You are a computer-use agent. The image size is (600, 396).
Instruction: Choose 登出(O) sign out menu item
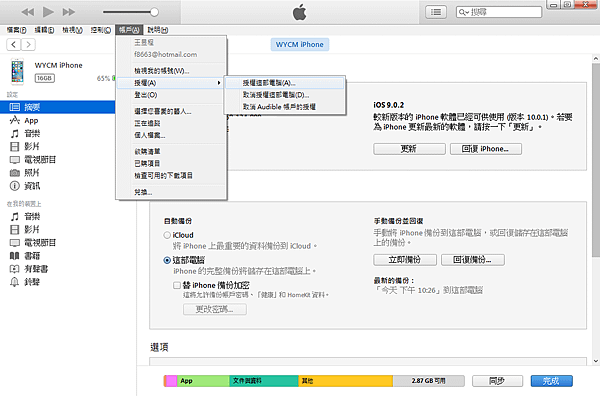(171, 95)
